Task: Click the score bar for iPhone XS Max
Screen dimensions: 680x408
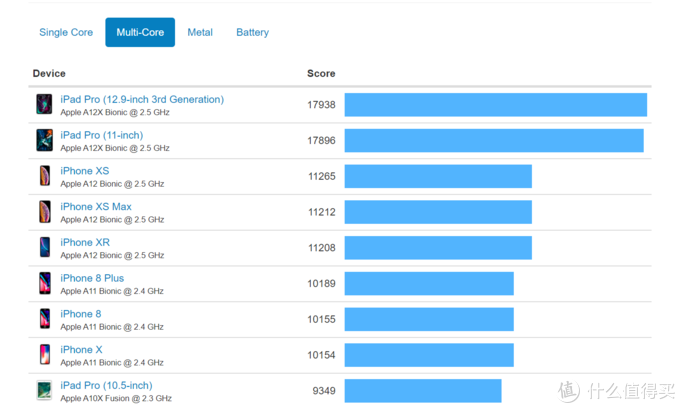Action: coord(438,212)
